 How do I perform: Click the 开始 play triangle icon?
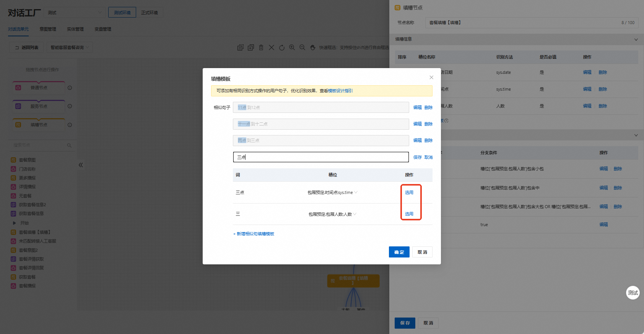[x=14, y=223]
